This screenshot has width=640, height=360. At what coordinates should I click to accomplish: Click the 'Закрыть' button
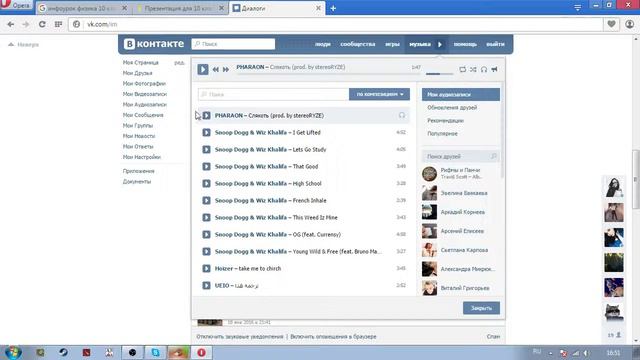coord(481,308)
